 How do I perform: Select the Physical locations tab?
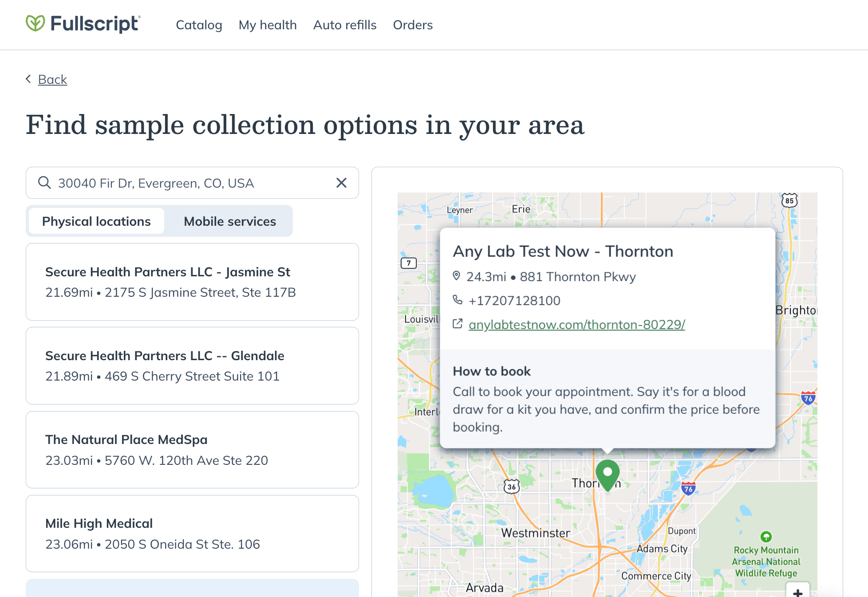[x=96, y=221]
